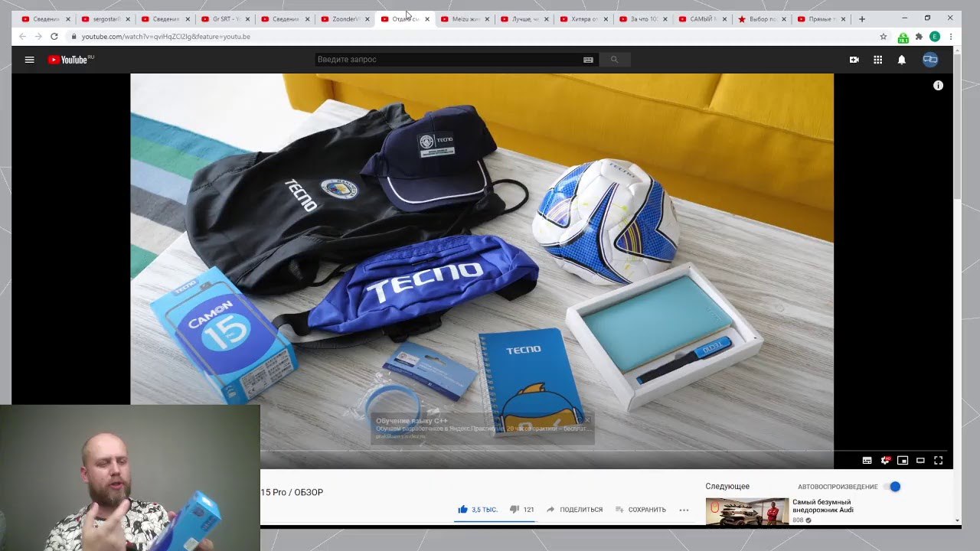Open the on-screen keyboard in search box
This screenshot has width=980, height=551.
(x=588, y=60)
